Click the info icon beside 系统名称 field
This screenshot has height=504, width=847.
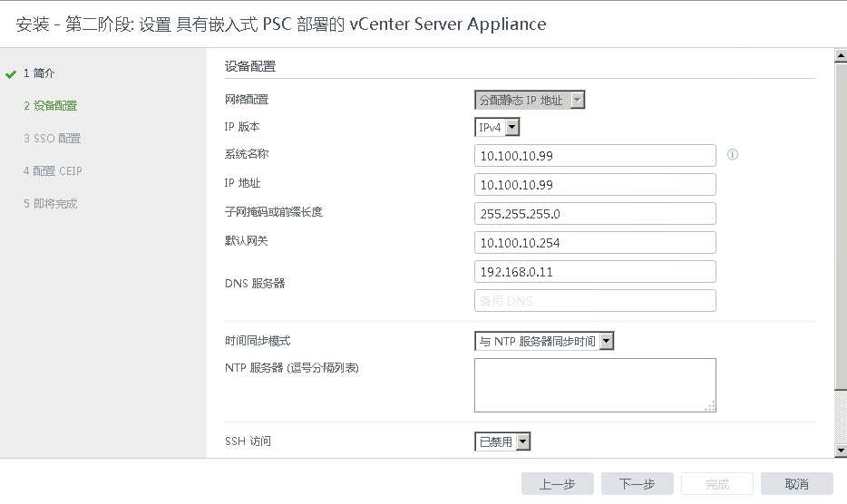click(x=733, y=154)
